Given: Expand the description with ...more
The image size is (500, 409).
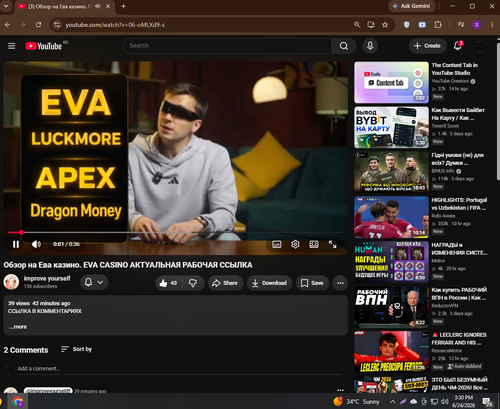Looking at the screenshot, I should 18,327.
